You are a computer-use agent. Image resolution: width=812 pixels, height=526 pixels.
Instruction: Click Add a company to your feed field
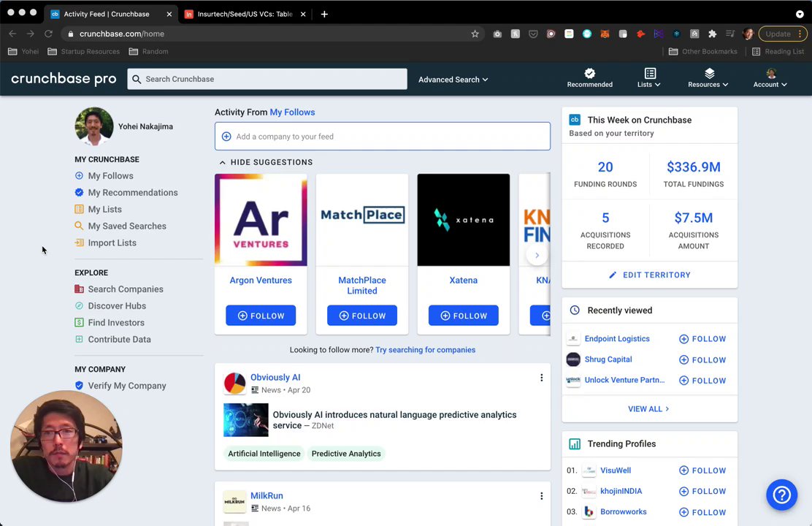point(382,137)
